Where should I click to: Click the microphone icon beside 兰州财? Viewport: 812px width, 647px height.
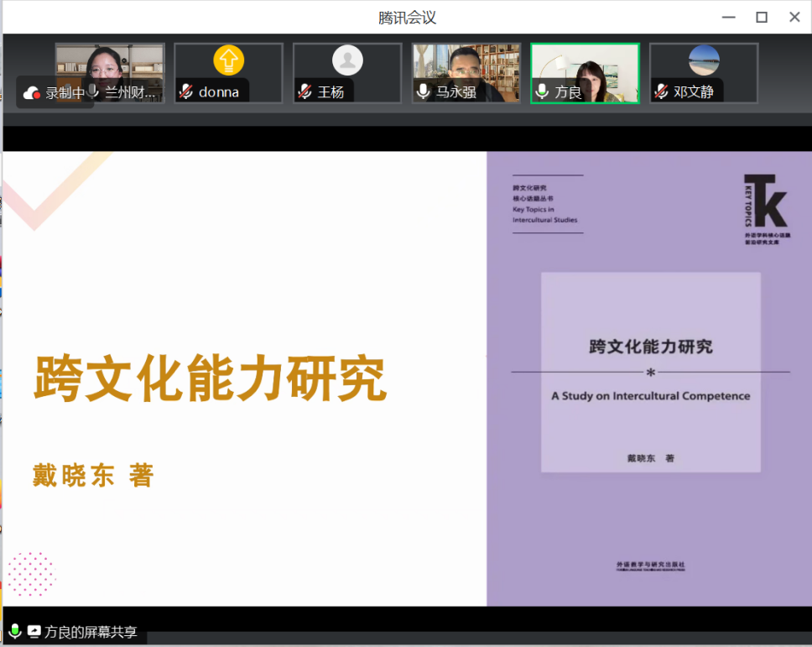[x=93, y=91]
